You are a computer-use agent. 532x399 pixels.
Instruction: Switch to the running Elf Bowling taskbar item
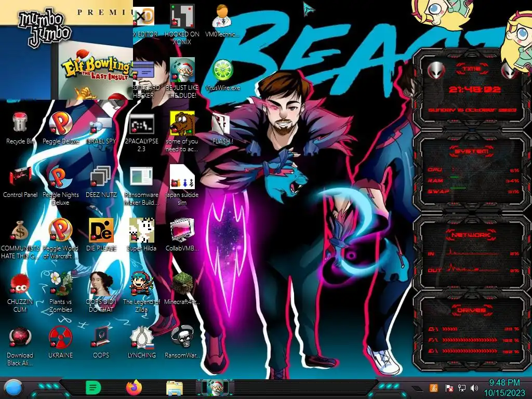click(215, 388)
